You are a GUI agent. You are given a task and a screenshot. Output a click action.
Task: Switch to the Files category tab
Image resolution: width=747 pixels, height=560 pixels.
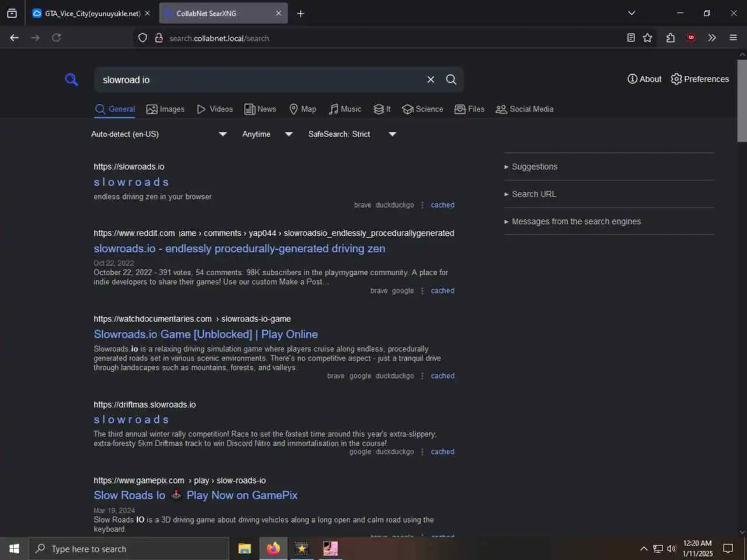click(x=469, y=109)
